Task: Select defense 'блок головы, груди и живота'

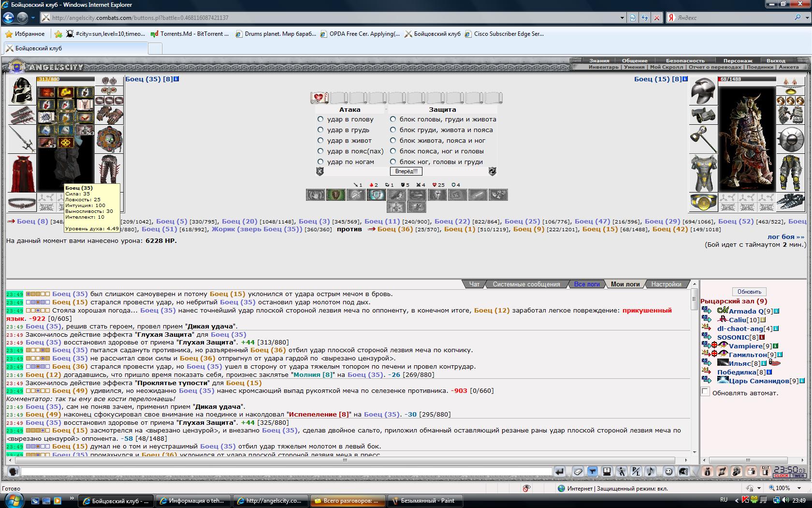Action: click(393, 119)
